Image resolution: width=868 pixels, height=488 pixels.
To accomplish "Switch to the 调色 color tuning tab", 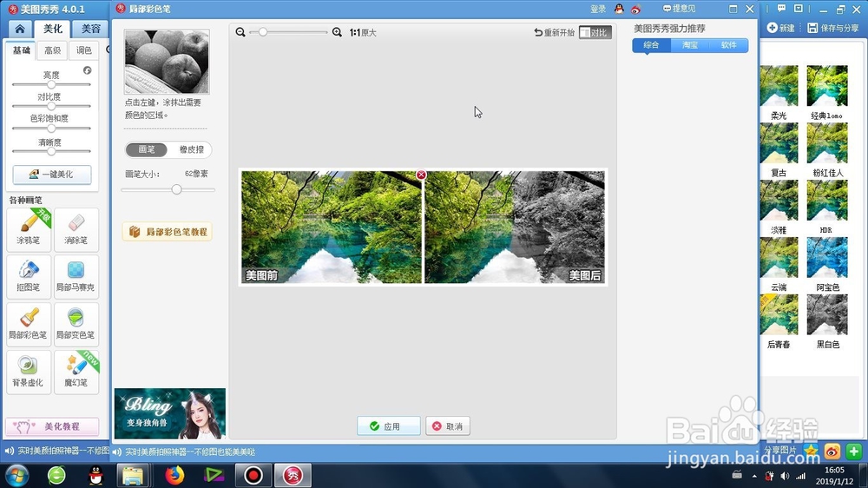I will coord(84,50).
